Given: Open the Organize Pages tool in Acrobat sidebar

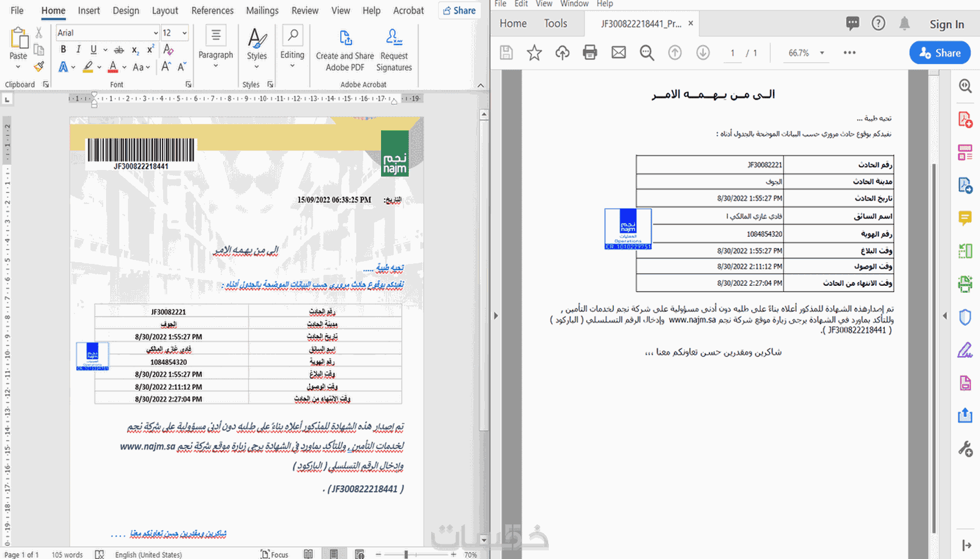Looking at the screenshot, I should coord(965,251).
